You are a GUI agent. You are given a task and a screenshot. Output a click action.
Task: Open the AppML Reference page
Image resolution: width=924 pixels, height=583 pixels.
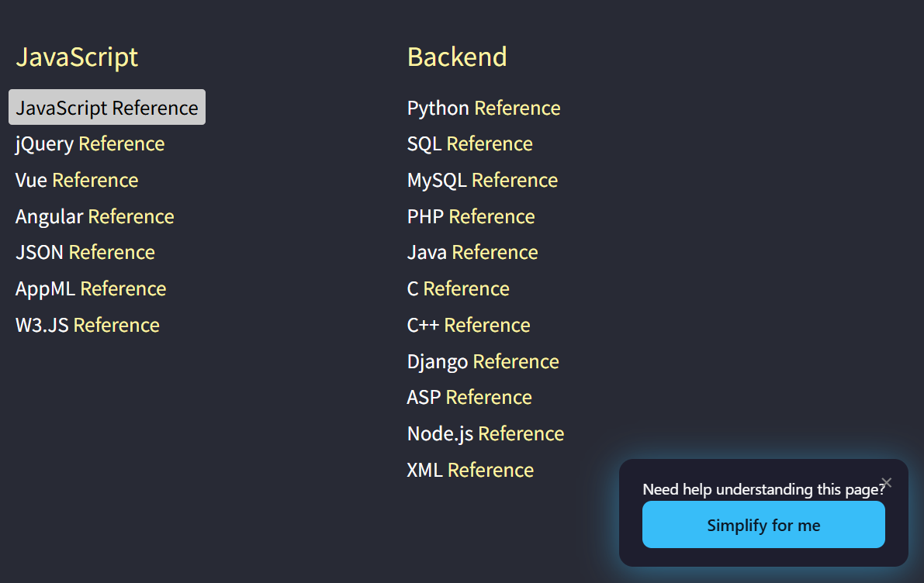click(91, 289)
